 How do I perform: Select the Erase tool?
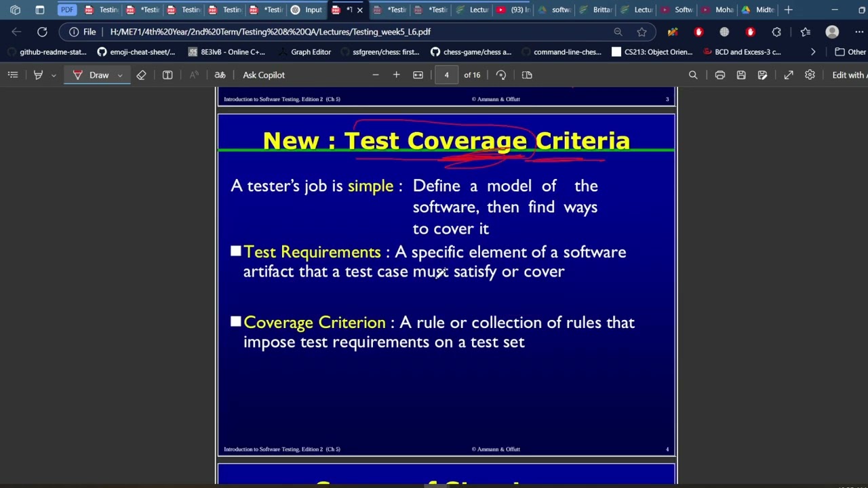141,75
